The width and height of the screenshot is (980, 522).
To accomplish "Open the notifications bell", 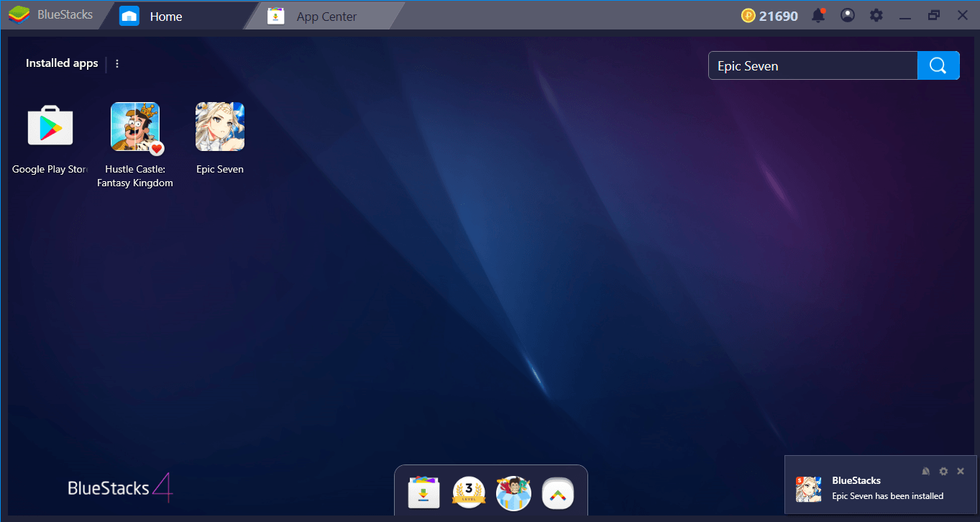I will [x=818, y=15].
